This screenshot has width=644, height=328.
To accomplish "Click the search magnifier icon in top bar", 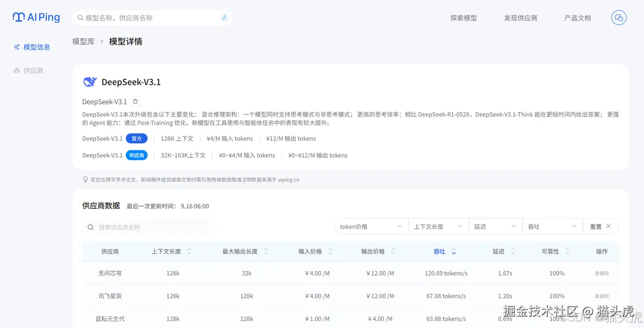I will [x=80, y=18].
